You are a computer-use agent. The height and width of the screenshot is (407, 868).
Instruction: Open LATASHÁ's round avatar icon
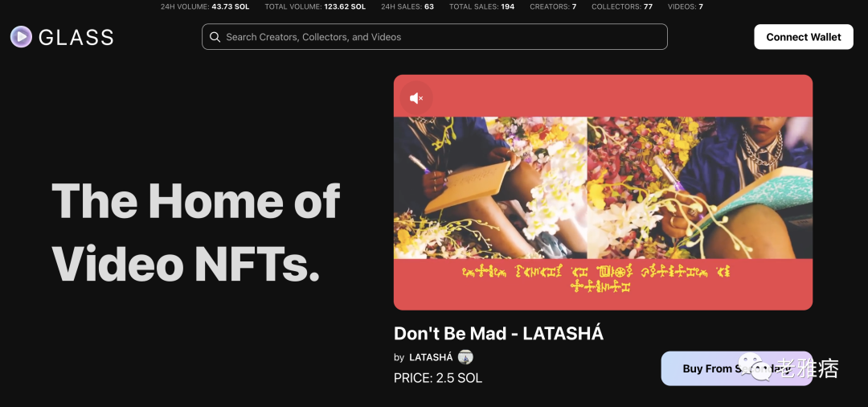[465, 357]
